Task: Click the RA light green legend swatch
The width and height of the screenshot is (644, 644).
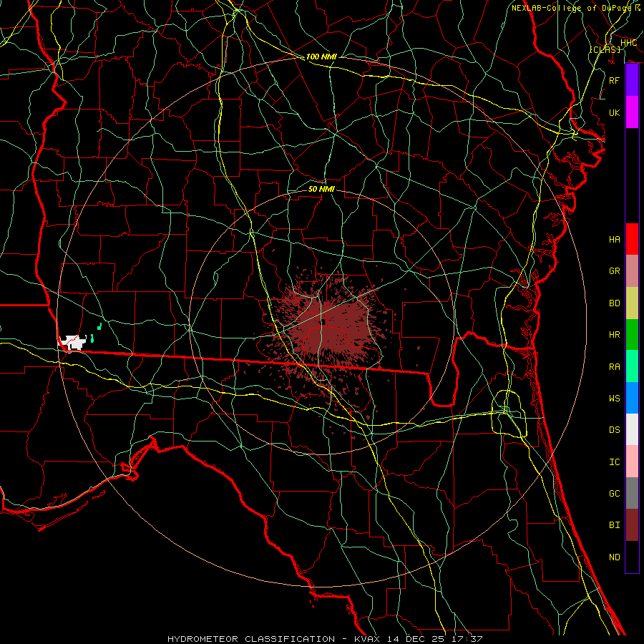Action: pyautogui.click(x=632, y=366)
